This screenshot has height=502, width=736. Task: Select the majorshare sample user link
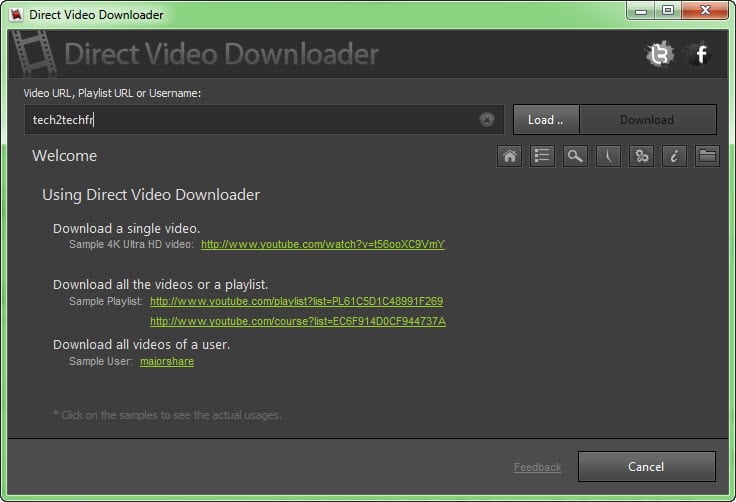[x=167, y=361]
